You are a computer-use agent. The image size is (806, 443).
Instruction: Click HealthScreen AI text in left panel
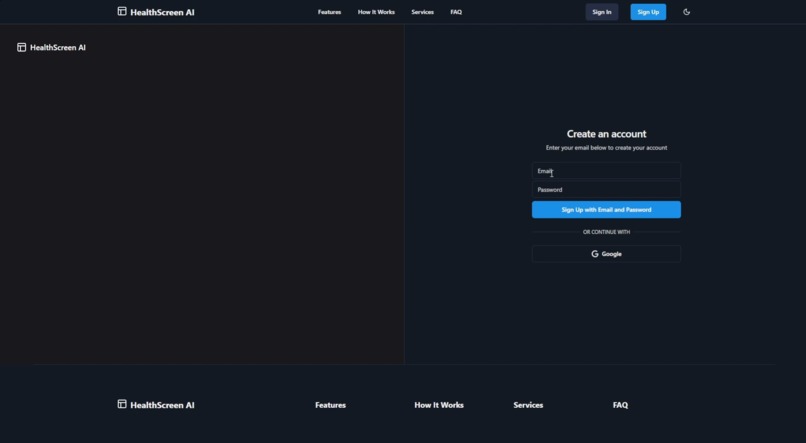[x=58, y=48]
